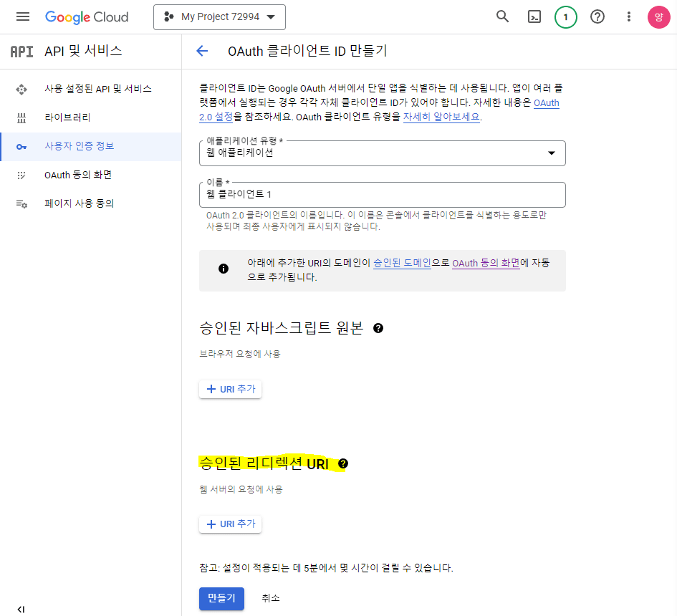Open the My Project 72994 selector
Viewport: 677px width, 616px height.
(219, 16)
